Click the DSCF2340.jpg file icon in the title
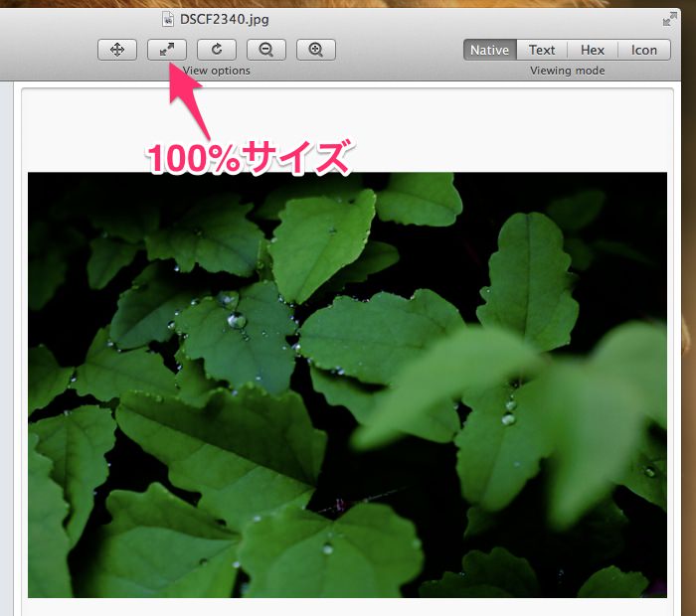The width and height of the screenshot is (696, 616). pyautogui.click(x=168, y=19)
